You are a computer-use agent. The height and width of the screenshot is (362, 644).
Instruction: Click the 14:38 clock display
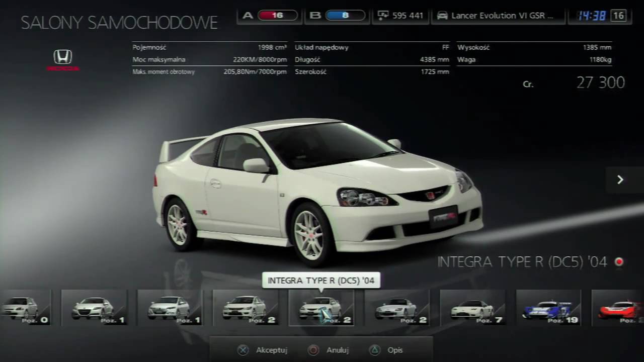pyautogui.click(x=592, y=16)
